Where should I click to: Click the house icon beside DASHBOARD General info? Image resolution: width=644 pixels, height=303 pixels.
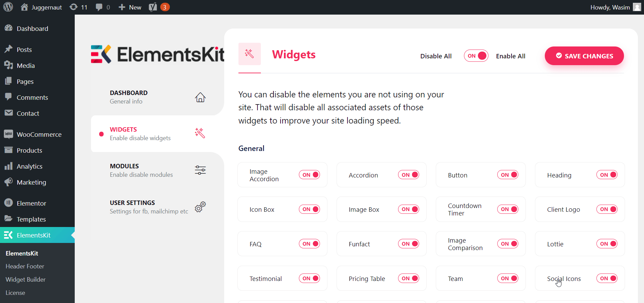tap(200, 97)
